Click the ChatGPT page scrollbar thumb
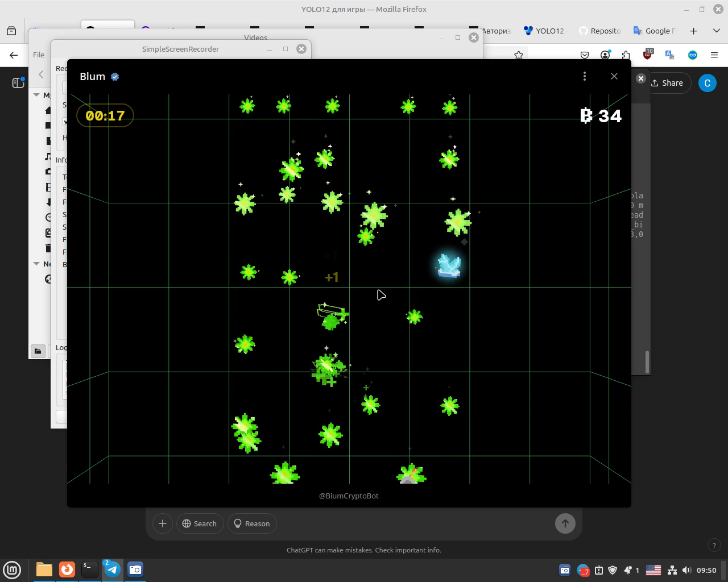728x582 pixels. coord(647,362)
